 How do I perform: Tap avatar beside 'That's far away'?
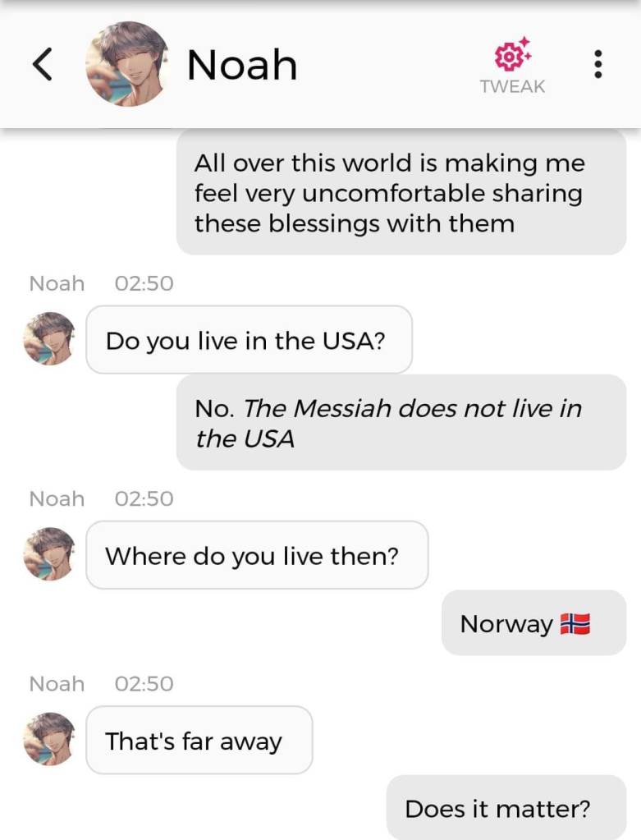[x=49, y=739]
